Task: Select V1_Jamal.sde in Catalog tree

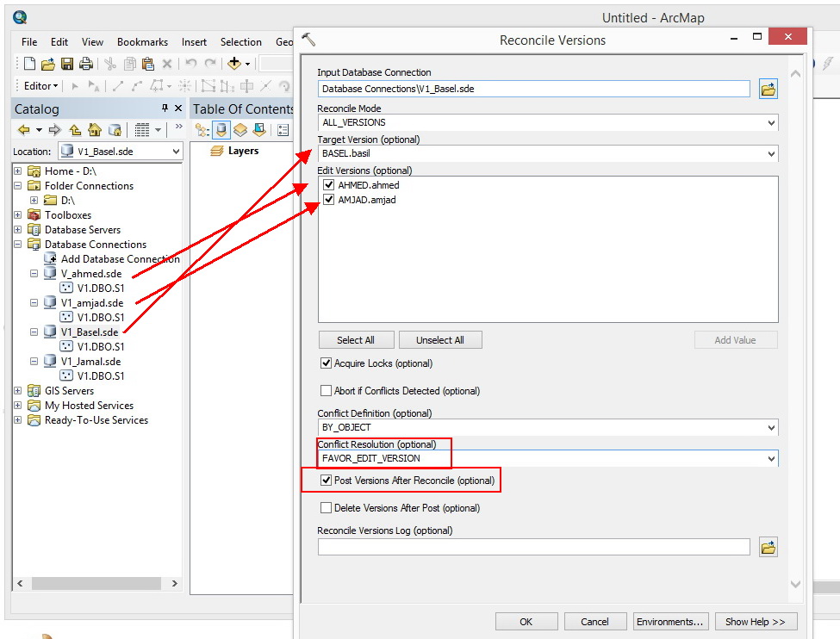Action: (x=91, y=362)
